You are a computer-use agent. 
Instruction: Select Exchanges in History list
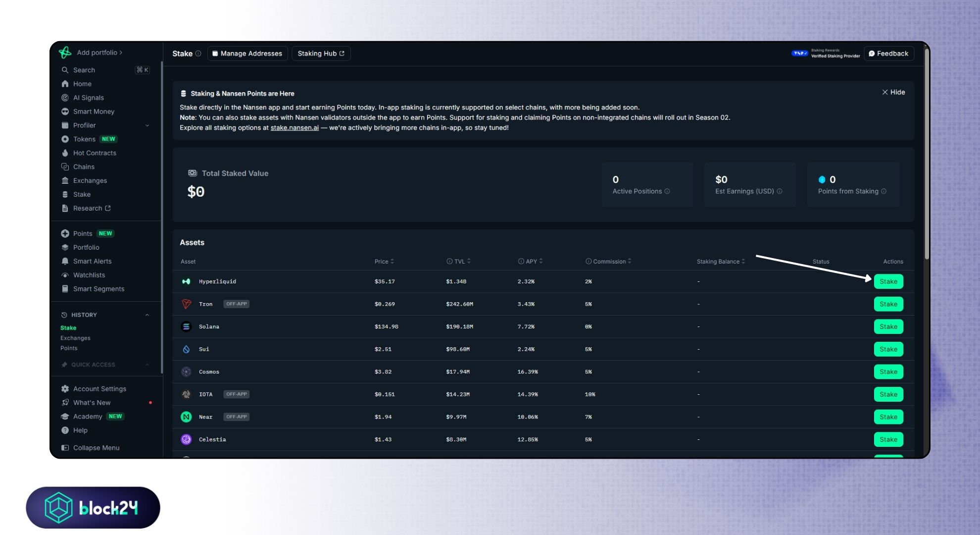[75, 338]
